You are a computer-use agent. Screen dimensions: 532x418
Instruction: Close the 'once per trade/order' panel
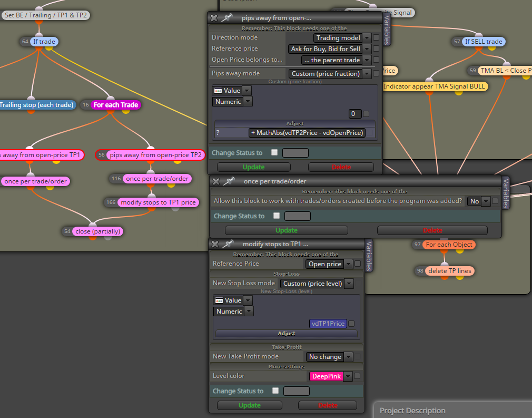[x=216, y=181]
